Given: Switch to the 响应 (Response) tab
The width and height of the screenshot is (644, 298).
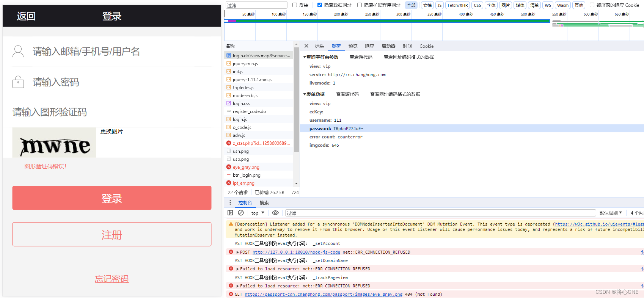Looking at the screenshot, I should click(x=369, y=46).
